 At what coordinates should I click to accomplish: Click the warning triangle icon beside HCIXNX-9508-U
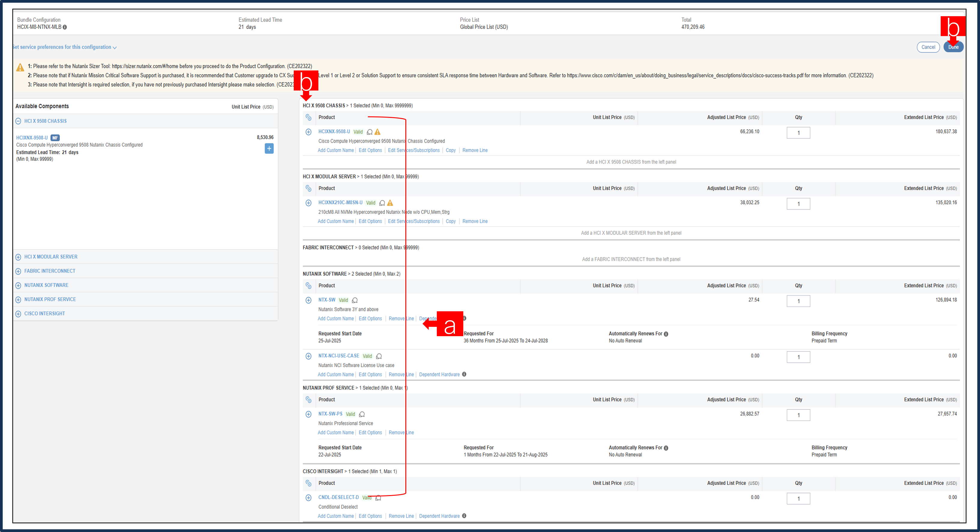tap(378, 132)
